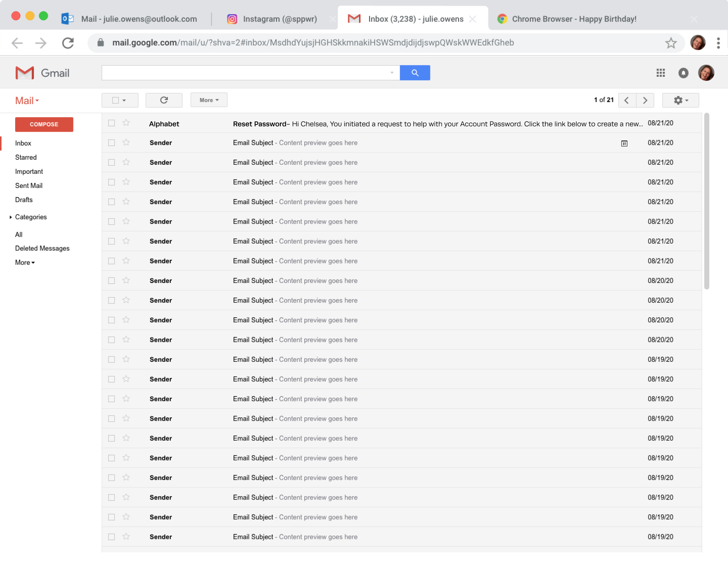Go to next page of emails
This screenshot has height=576, width=728.
pyautogui.click(x=645, y=100)
